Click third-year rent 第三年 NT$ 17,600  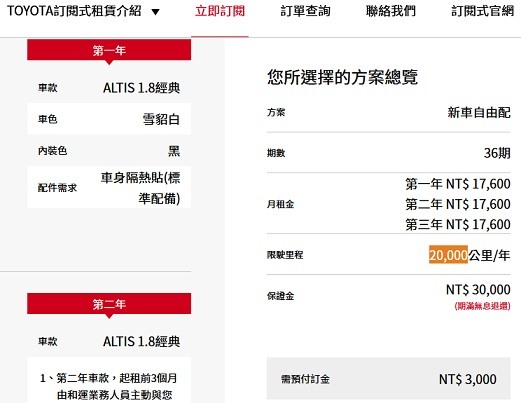coord(458,224)
